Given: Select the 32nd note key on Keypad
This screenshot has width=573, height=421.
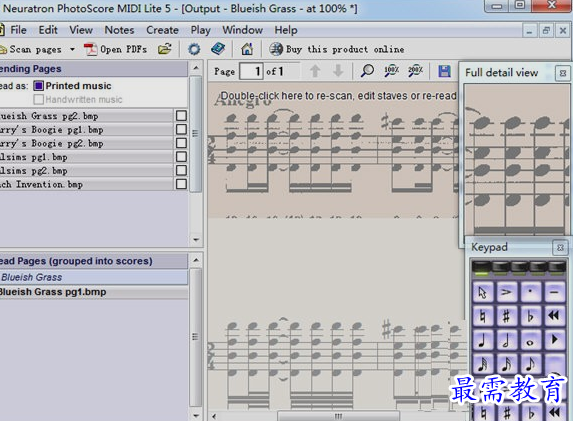Looking at the screenshot, I should [483, 364].
